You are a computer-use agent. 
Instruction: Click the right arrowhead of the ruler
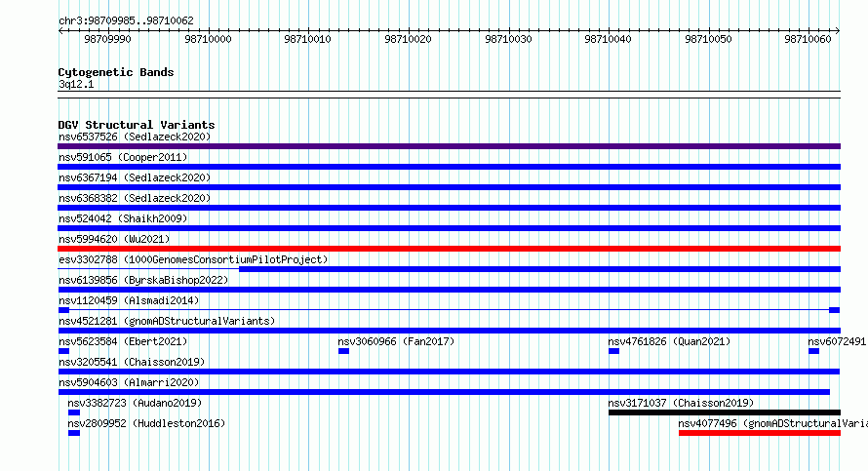[838, 30]
